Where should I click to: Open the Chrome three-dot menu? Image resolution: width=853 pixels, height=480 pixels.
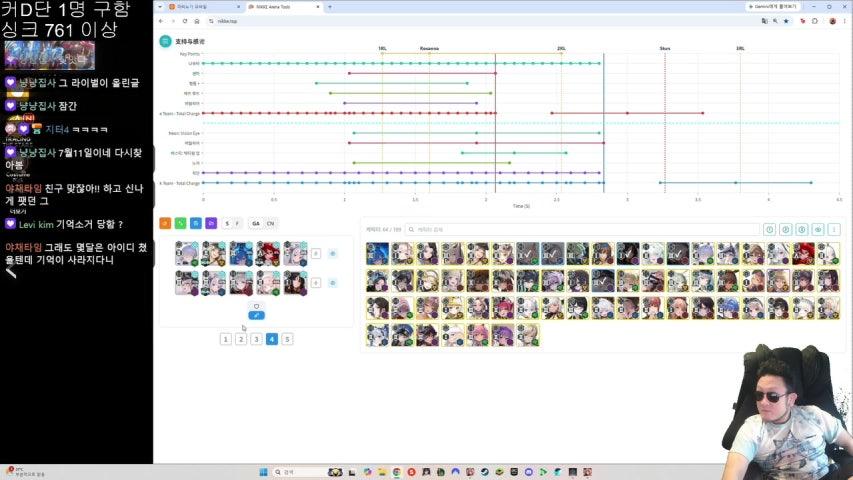point(845,21)
